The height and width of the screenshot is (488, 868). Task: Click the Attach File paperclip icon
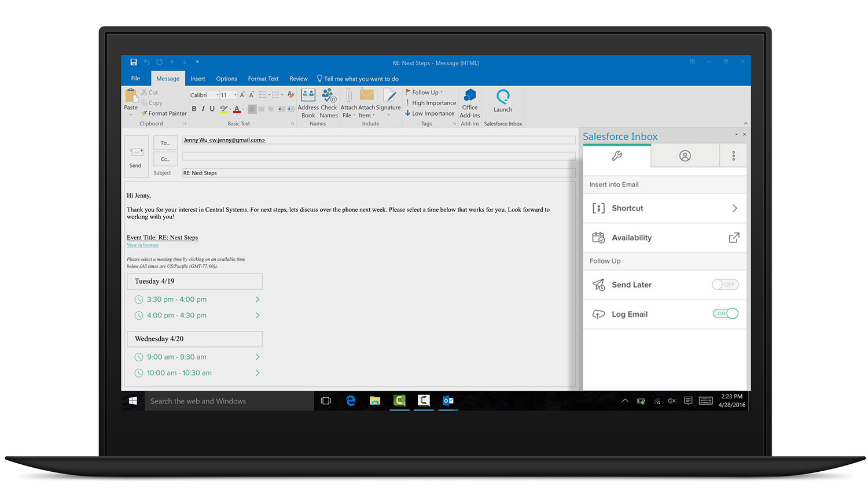pyautogui.click(x=348, y=96)
